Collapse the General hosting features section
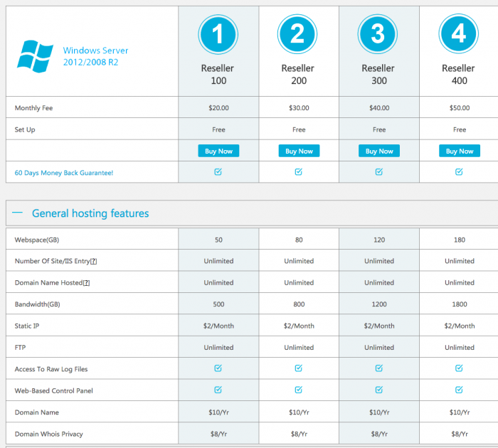The image size is (498, 448). (x=18, y=213)
